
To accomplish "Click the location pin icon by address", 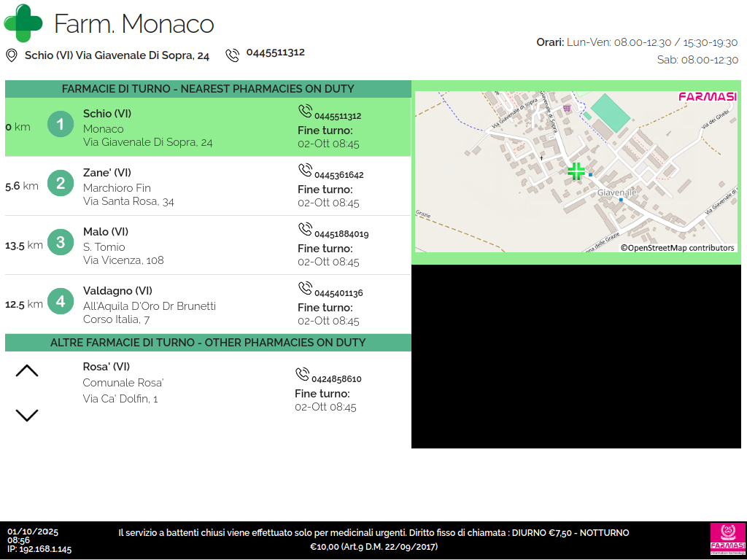I will pos(11,55).
